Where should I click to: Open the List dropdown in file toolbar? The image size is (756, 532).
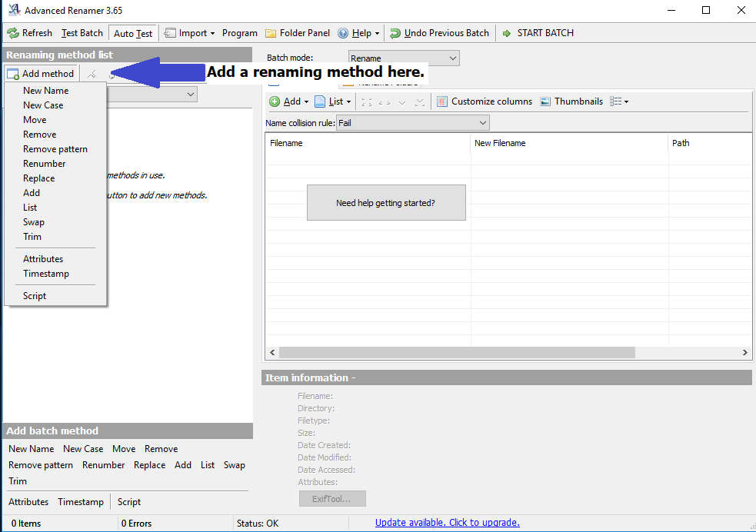(x=333, y=101)
